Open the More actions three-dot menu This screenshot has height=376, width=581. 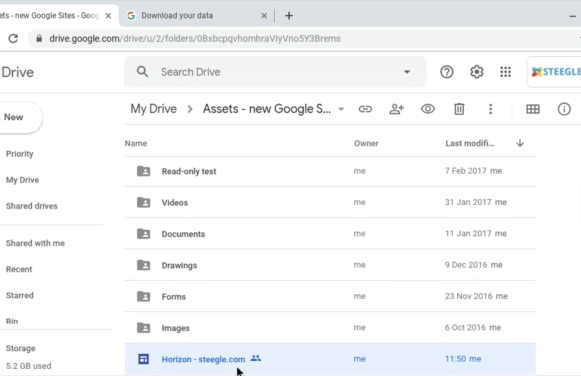[490, 109]
